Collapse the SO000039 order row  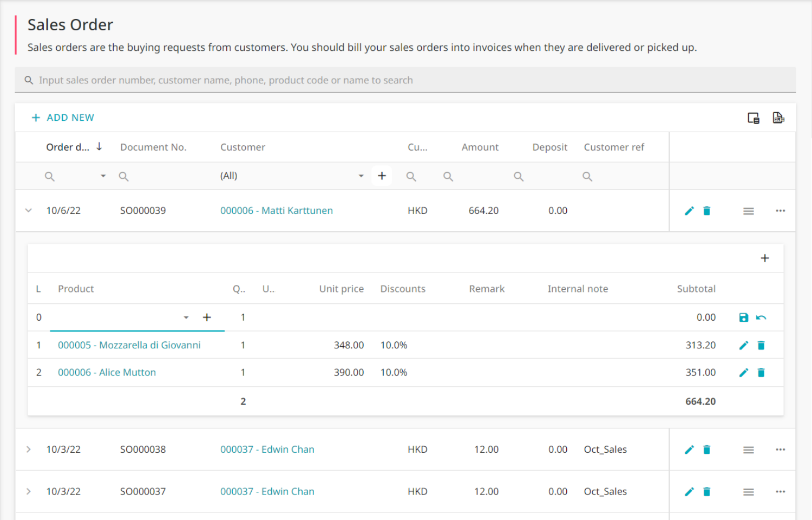29,211
